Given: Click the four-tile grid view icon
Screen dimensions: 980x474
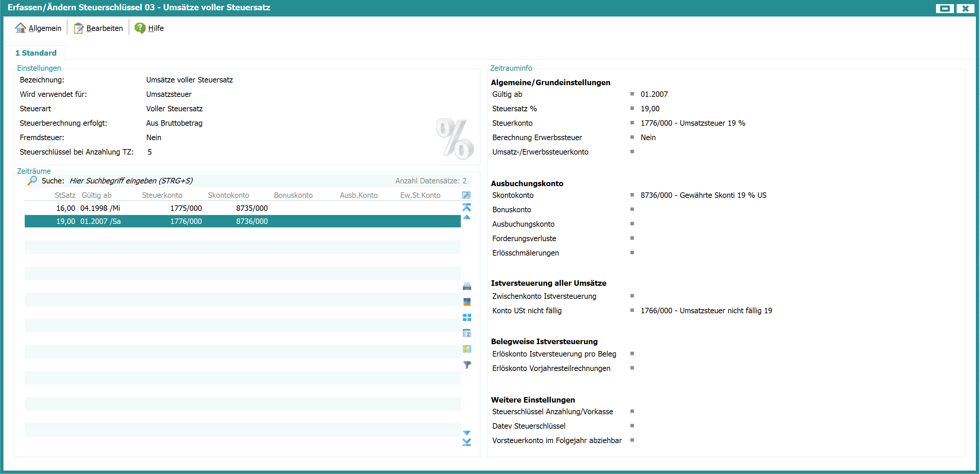Looking at the screenshot, I should [x=467, y=317].
